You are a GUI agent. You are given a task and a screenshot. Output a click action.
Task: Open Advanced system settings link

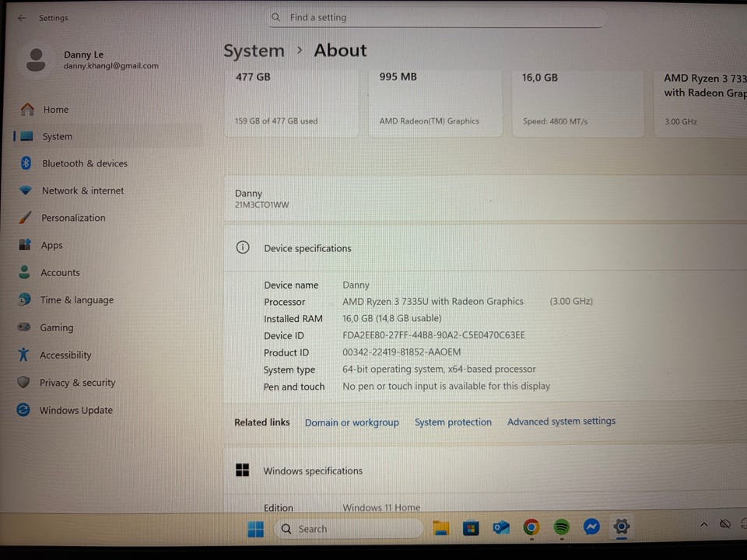(561, 421)
